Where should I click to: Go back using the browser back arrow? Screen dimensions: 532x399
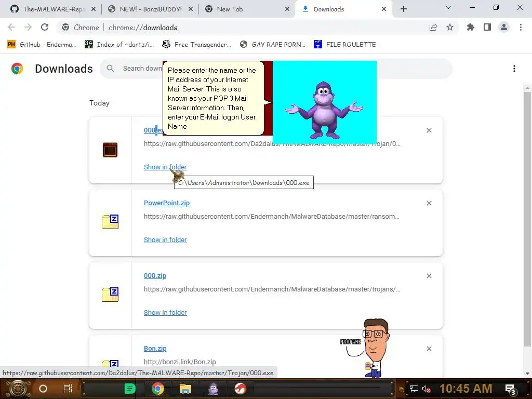pos(11,28)
